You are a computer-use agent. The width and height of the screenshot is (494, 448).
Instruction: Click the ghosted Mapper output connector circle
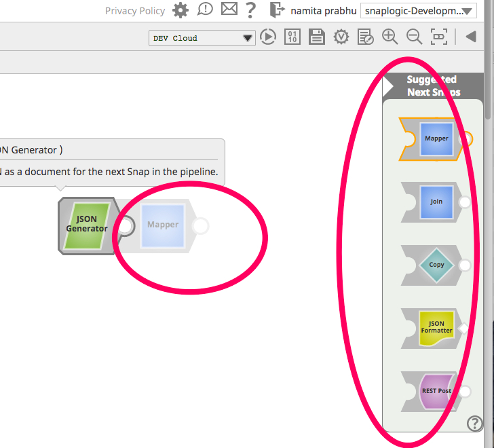200,225
